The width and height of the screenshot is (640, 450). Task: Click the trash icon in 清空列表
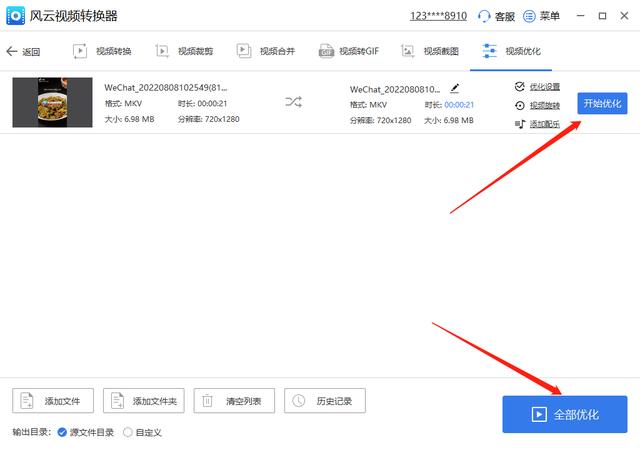(207, 401)
